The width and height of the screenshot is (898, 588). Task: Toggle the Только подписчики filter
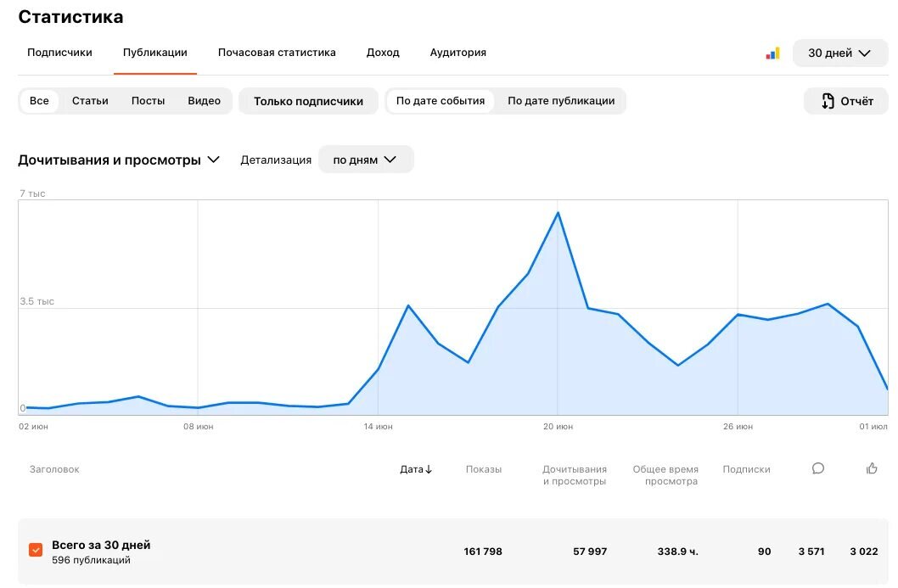point(308,101)
